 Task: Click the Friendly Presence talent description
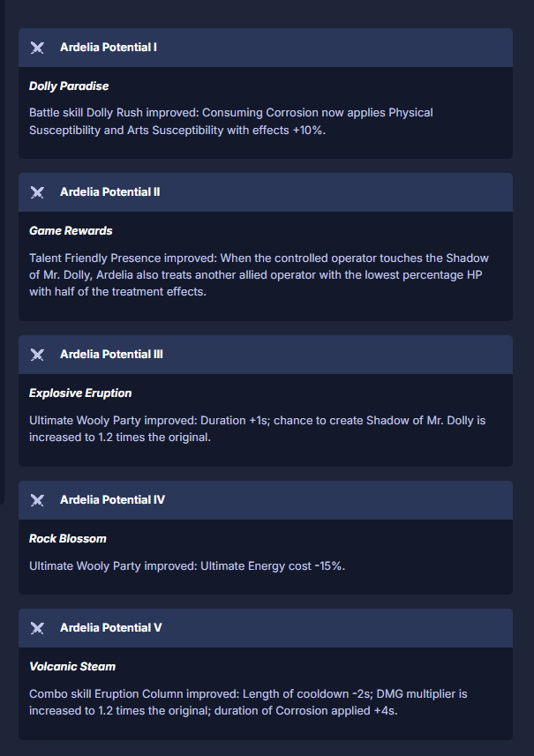point(258,274)
